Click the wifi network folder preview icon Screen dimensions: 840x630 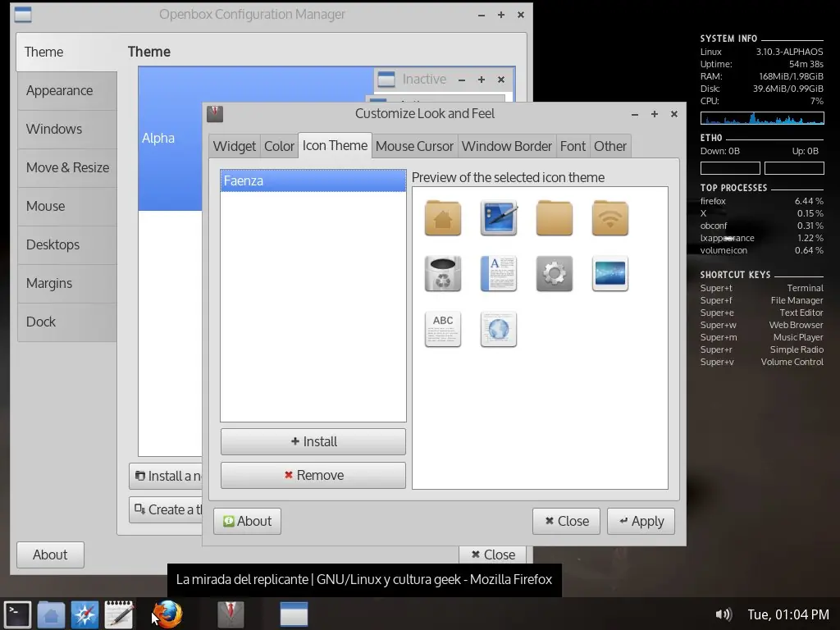point(609,218)
